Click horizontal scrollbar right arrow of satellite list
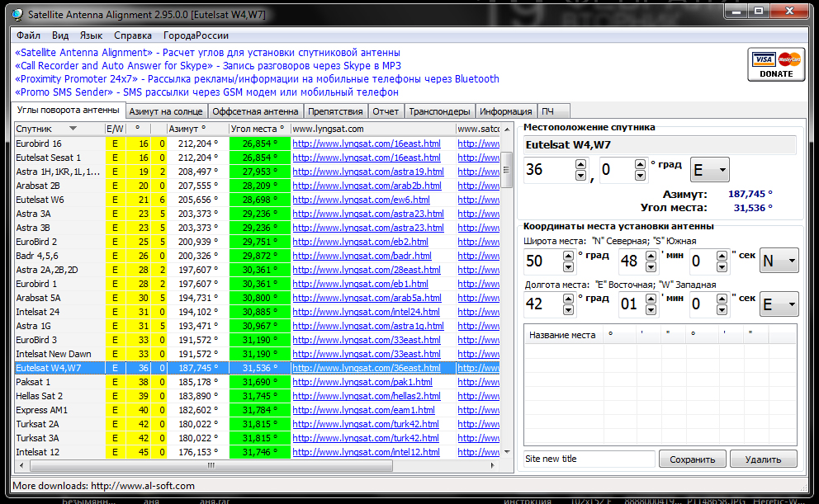 click(493, 465)
